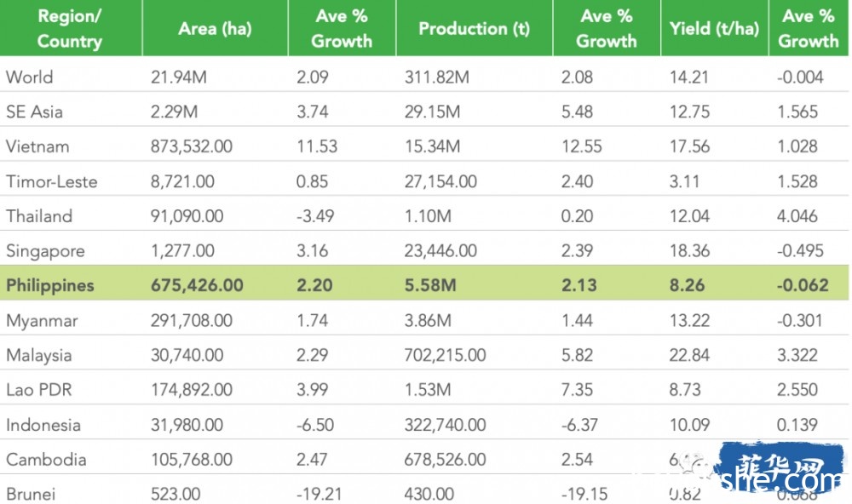The width and height of the screenshot is (852, 504).
Task: Click Timor-Leste area value "8,721.00"
Action: pos(182,181)
